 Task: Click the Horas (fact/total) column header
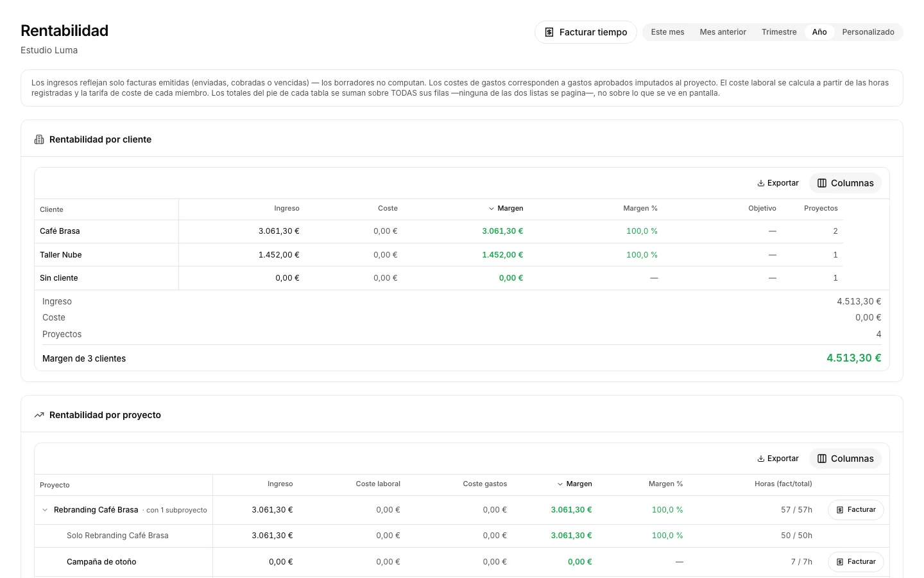coord(783,484)
